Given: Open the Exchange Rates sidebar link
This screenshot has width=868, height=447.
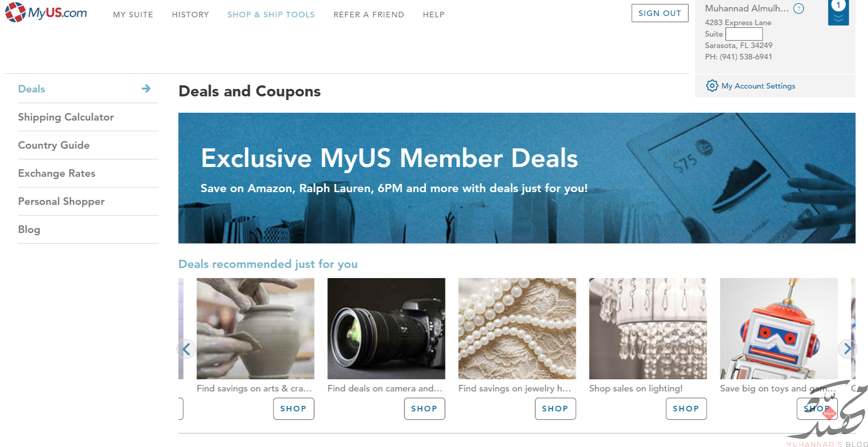Looking at the screenshot, I should click(x=57, y=173).
